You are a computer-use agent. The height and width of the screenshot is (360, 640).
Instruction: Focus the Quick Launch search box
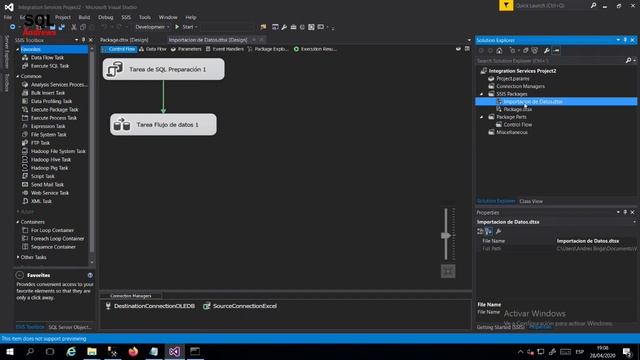(x=551, y=5)
